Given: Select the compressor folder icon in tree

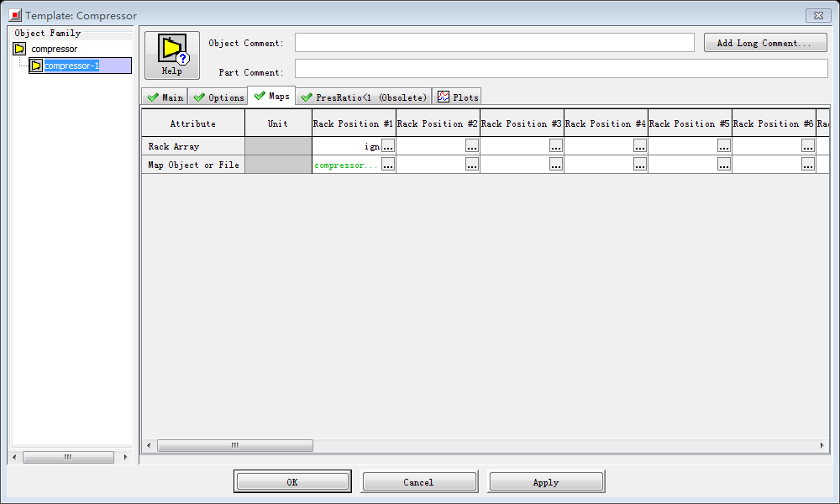Looking at the screenshot, I should (x=19, y=49).
